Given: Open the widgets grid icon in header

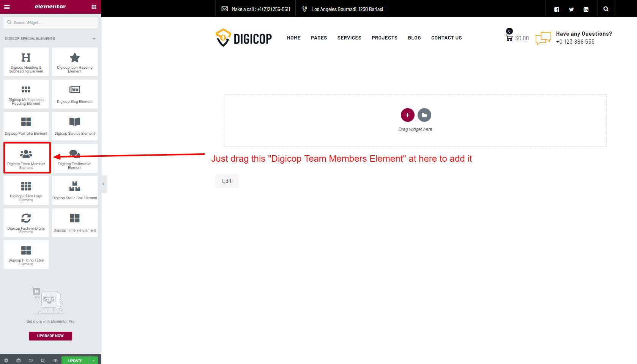Looking at the screenshot, I should 94,7.
